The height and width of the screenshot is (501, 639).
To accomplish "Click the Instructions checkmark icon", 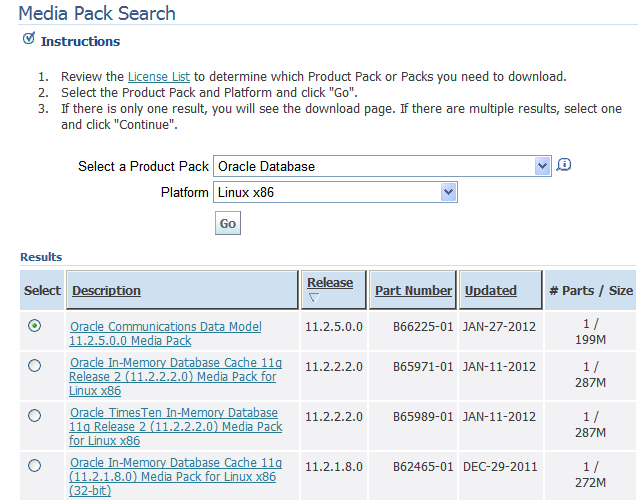I will coord(29,38).
